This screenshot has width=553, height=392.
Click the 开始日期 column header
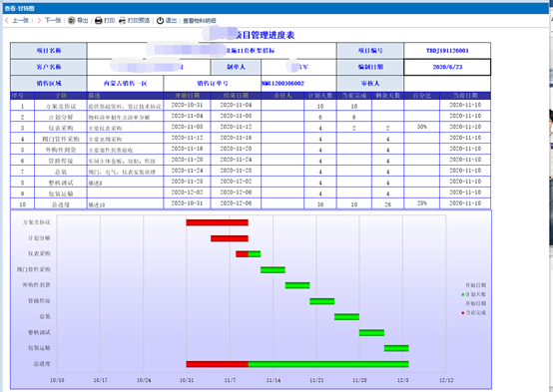[x=188, y=96]
